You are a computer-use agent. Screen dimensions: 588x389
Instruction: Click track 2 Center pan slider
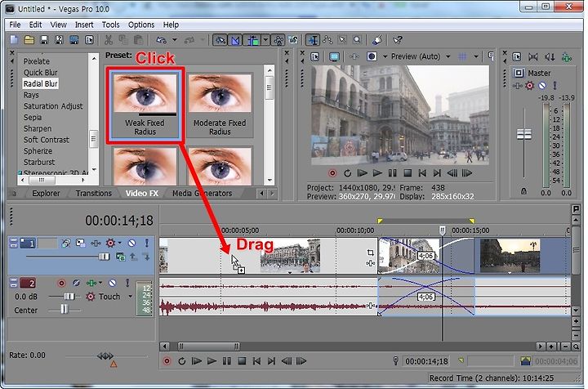[65, 310]
